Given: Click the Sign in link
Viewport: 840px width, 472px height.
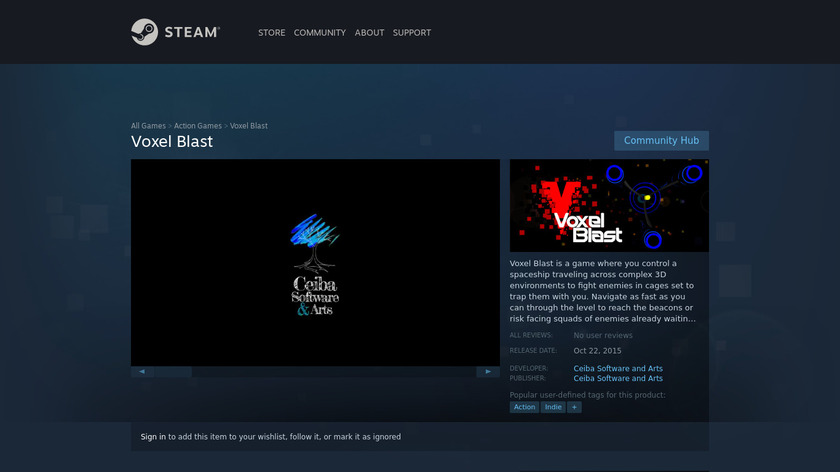Looking at the screenshot, I should coord(153,437).
